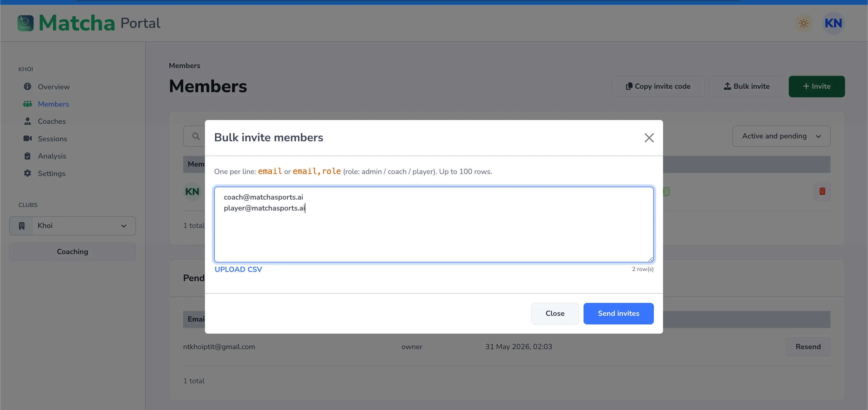The width and height of the screenshot is (868, 410).
Task: Click the Matcha logo icon
Action: click(26, 23)
